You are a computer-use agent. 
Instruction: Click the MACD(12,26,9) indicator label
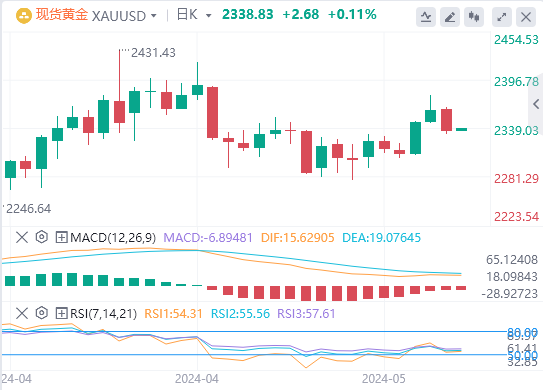[113, 238]
